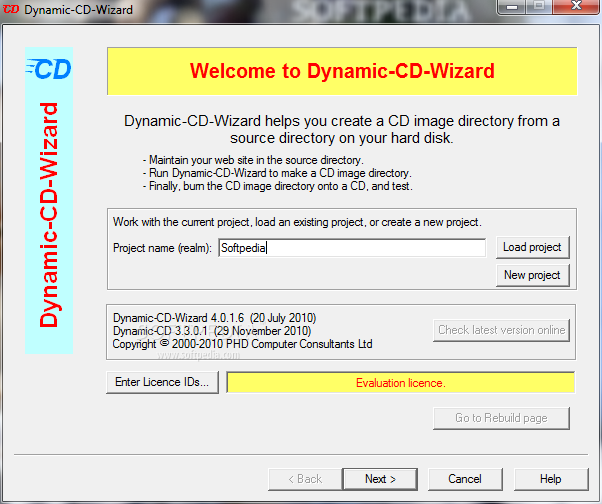Click the Go to Rebuild page button
This screenshot has width=602, height=504.
pyautogui.click(x=501, y=418)
